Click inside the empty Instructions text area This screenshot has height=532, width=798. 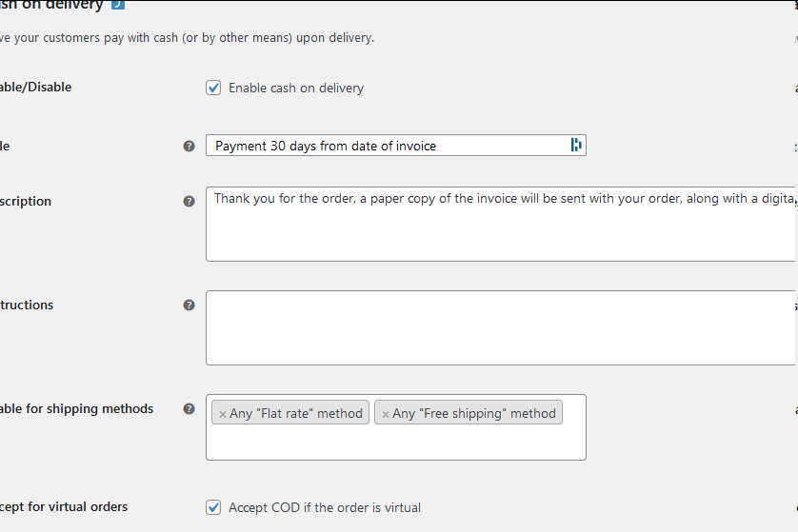coord(500,327)
